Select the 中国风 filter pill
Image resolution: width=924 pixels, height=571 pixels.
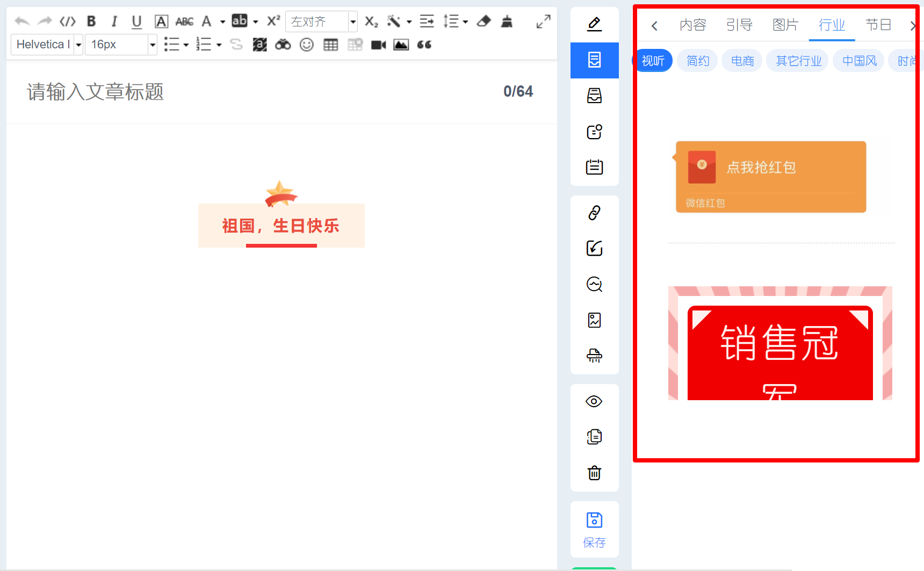858,60
